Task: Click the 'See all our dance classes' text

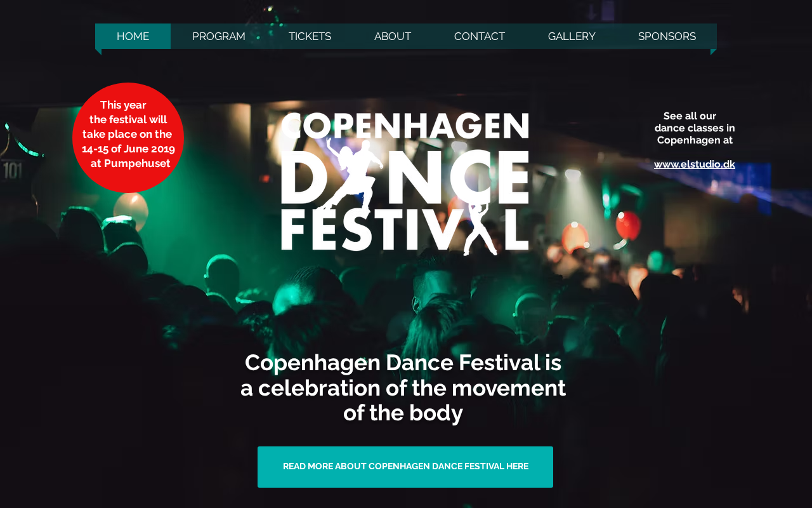Action: [695, 128]
